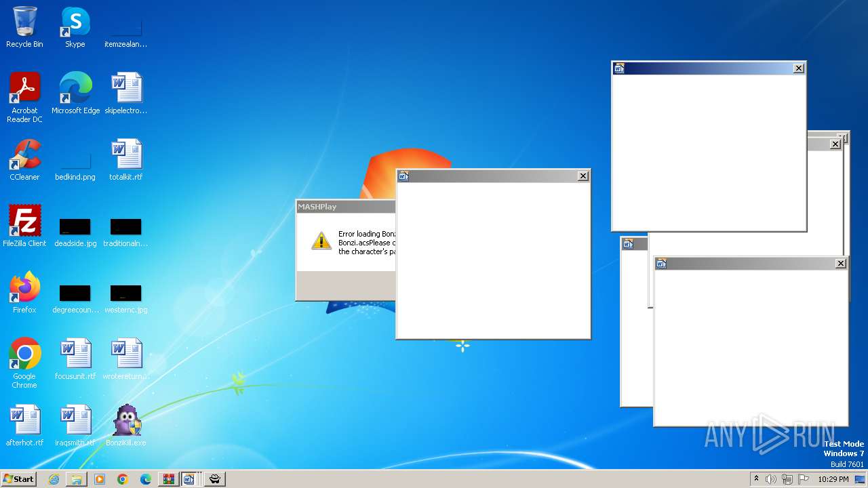Click the 'Error loading' message text

[x=367, y=243]
